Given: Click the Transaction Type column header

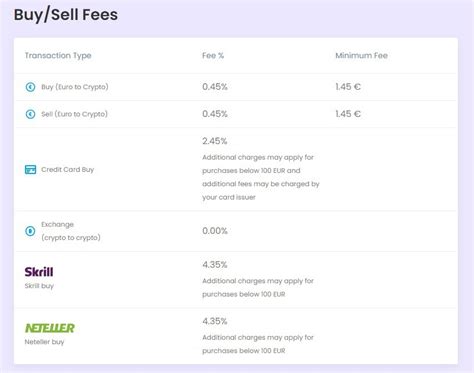Looking at the screenshot, I should 58,56.
